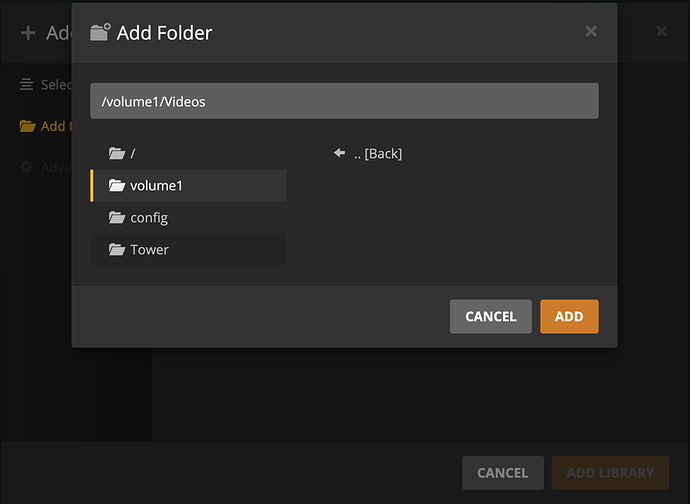The width and height of the screenshot is (690, 504).
Task: Click the yellow Add folders sidebar icon
Action: (27, 126)
